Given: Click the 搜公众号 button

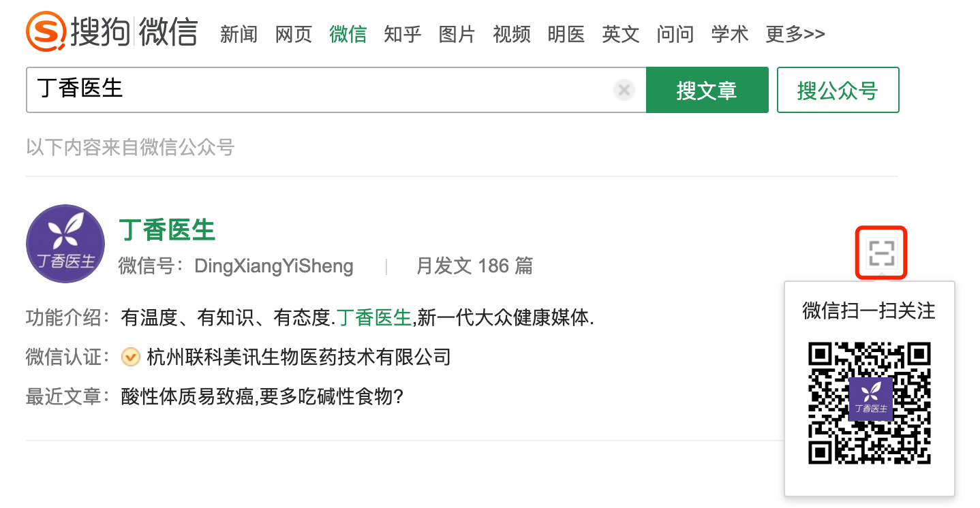Looking at the screenshot, I should [x=838, y=89].
